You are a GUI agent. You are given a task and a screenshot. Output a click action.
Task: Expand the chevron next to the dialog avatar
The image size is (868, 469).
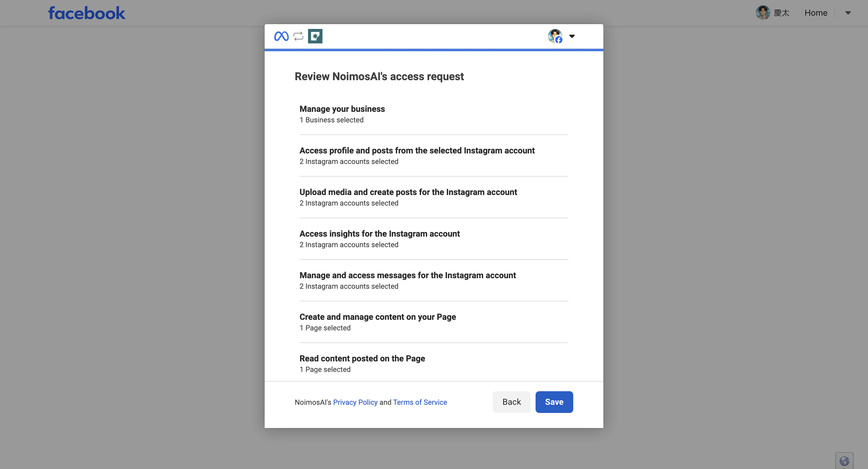[572, 36]
